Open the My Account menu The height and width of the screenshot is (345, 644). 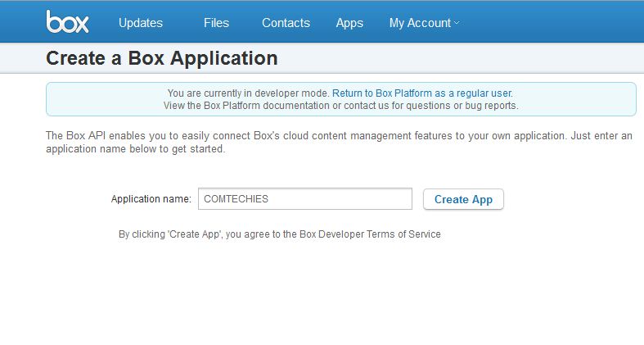(420, 23)
